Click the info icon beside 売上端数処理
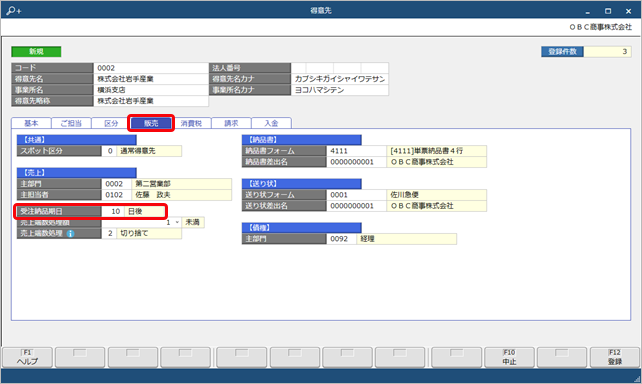Screen dimensions: 642x384 [x=70, y=234]
